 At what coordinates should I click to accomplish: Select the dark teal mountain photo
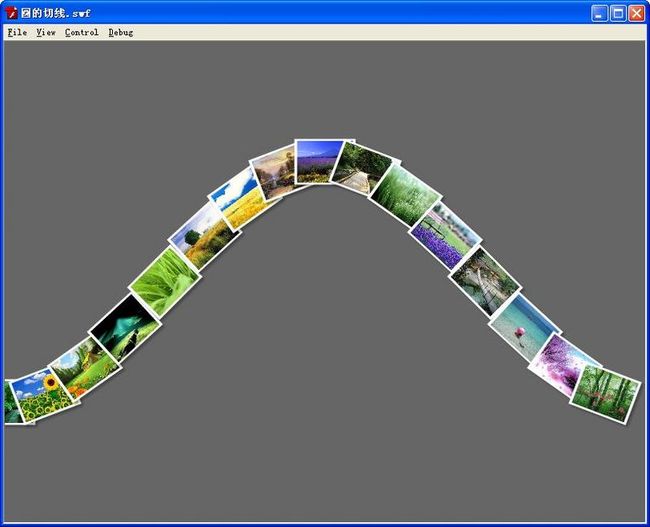[124, 328]
